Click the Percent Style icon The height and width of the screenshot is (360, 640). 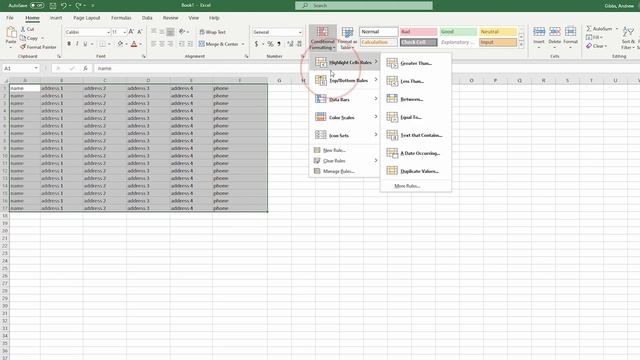tap(270, 44)
